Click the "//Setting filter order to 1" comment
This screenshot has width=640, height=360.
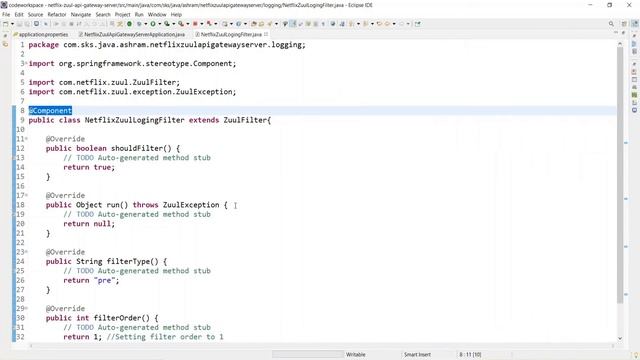[165, 337]
